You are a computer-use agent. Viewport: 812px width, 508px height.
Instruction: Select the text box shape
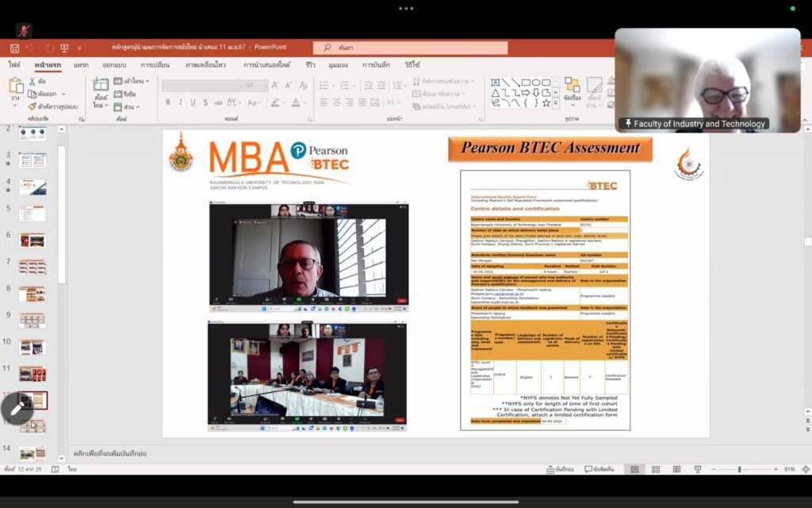coord(496,82)
